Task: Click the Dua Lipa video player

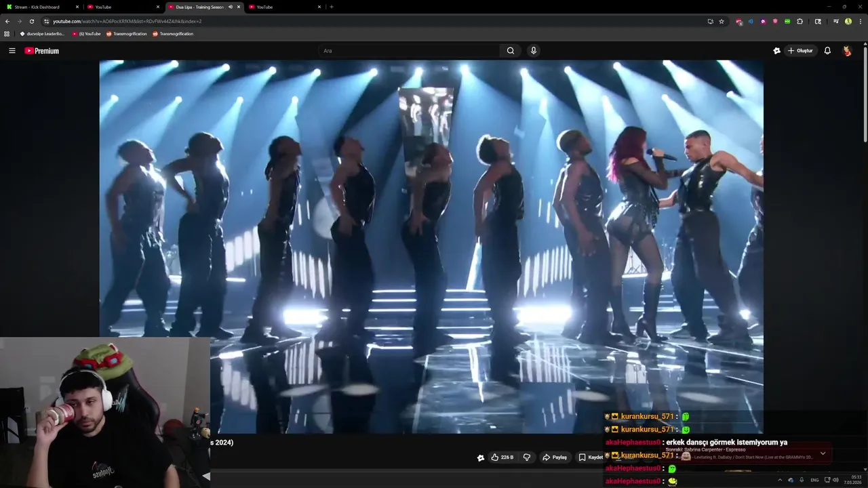Action: [x=431, y=247]
